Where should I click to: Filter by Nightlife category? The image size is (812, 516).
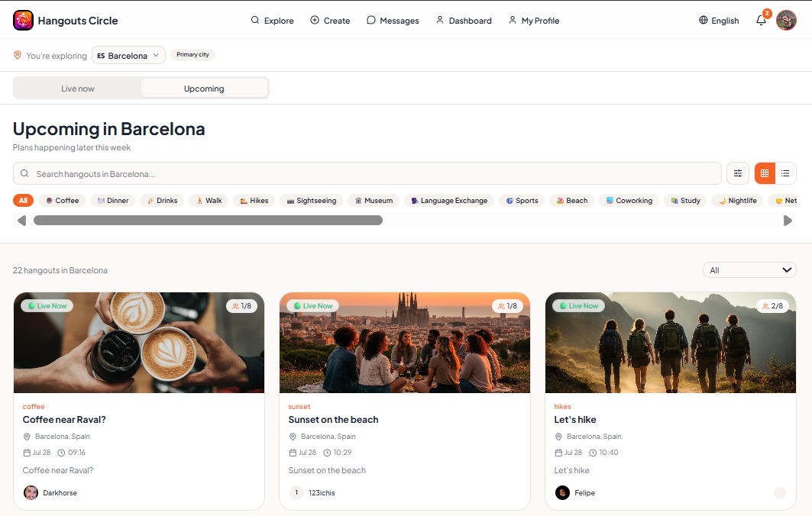click(737, 200)
